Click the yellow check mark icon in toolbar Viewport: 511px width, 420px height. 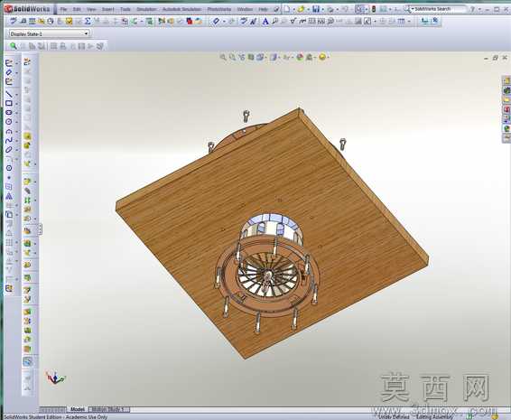pos(69,22)
